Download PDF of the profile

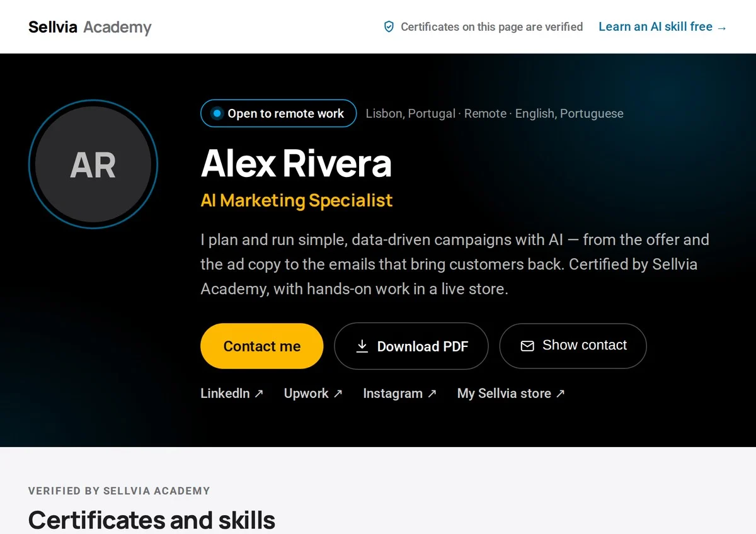(411, 346)
